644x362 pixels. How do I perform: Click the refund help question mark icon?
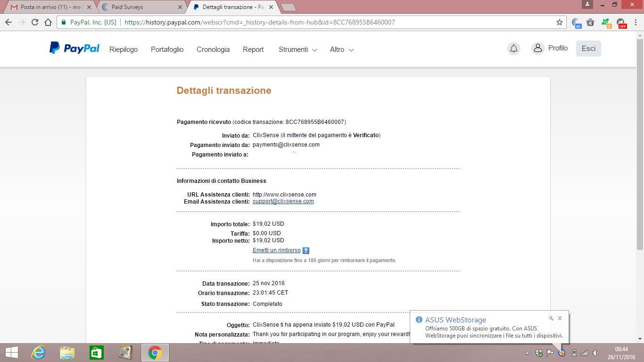(x=306, y=251)
